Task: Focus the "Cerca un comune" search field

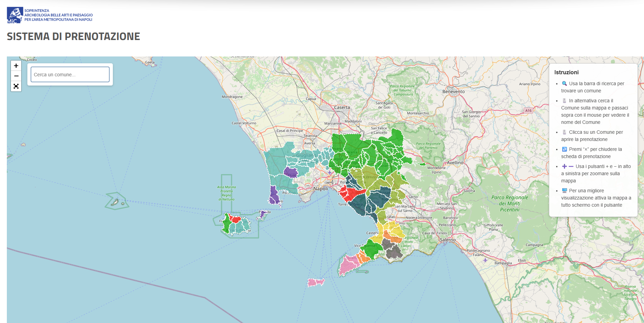Action: [70, 75]
